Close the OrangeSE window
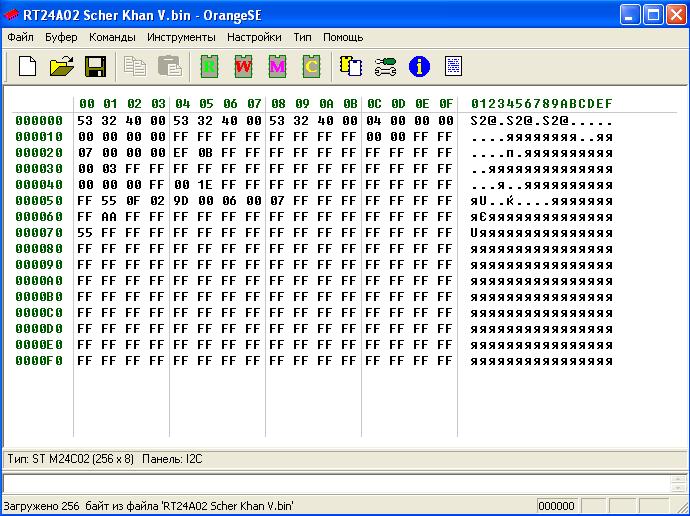Viewport: 690px width, 516px height. pyautogui.click(x=677, y=15)
